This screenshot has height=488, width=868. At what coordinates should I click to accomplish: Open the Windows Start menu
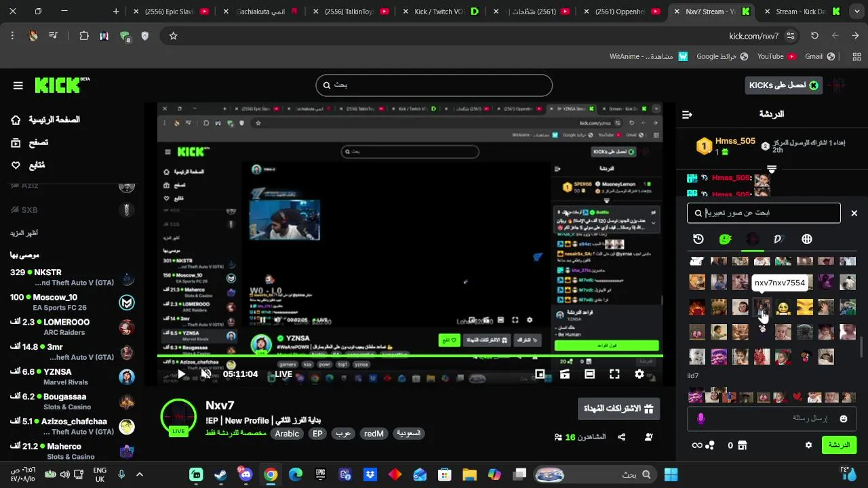click(x=671, y=474)
